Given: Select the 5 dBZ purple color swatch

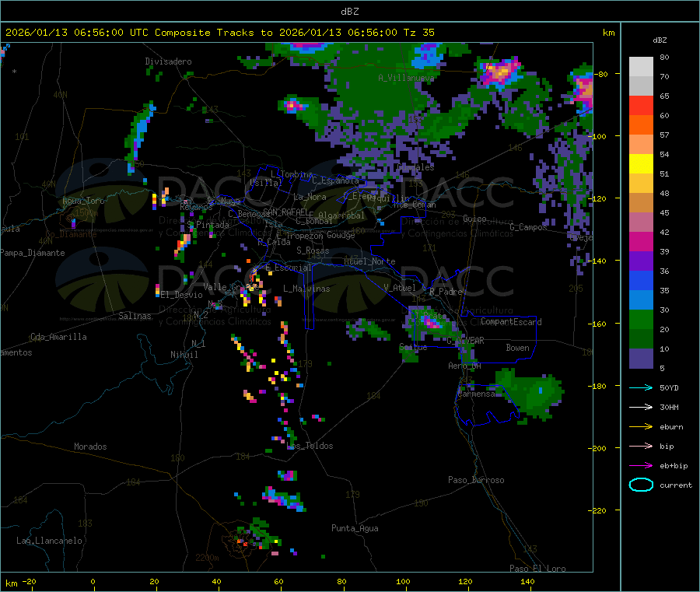Looking at the screenshot, I should pyautogui.click(x=641, y=359).
